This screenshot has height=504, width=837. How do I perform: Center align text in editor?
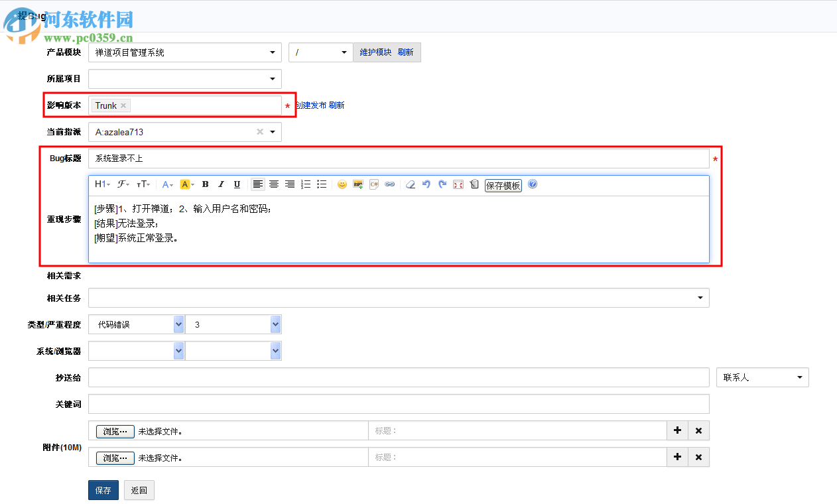tap(274, 184)
